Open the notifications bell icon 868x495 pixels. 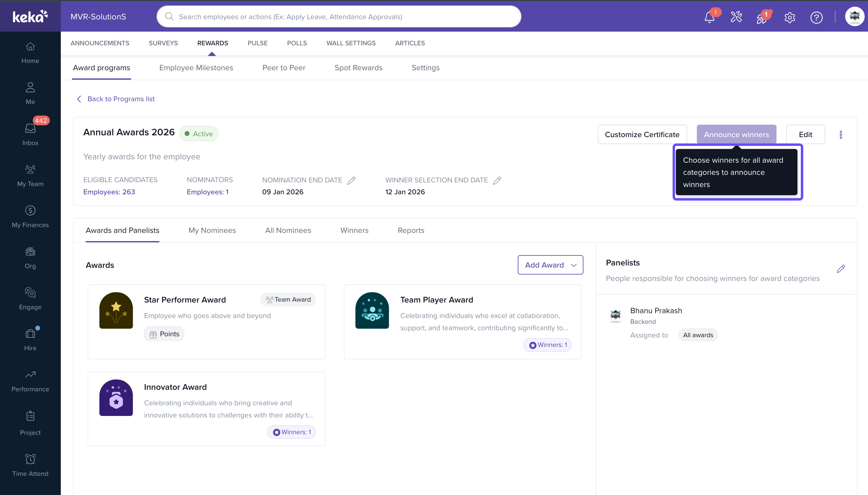tap(709, 17)
